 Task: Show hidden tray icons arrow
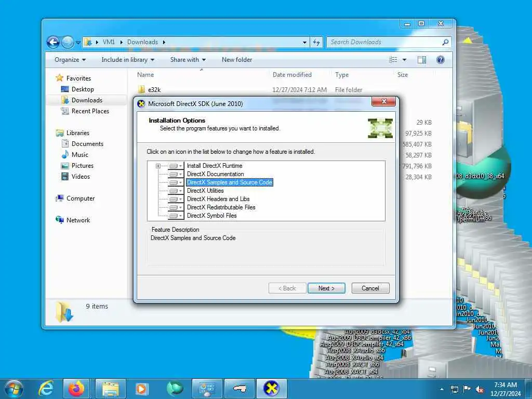pos(442,390)
